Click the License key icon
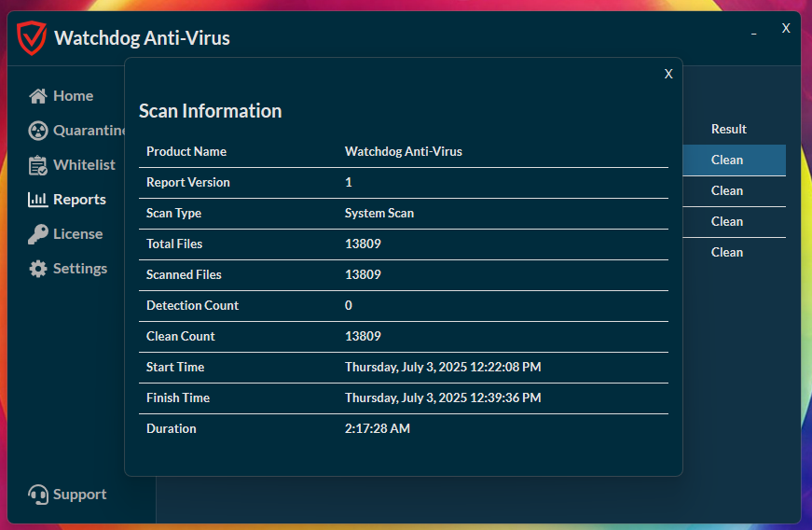The image size is (812, 530). (x=38, y=234)
